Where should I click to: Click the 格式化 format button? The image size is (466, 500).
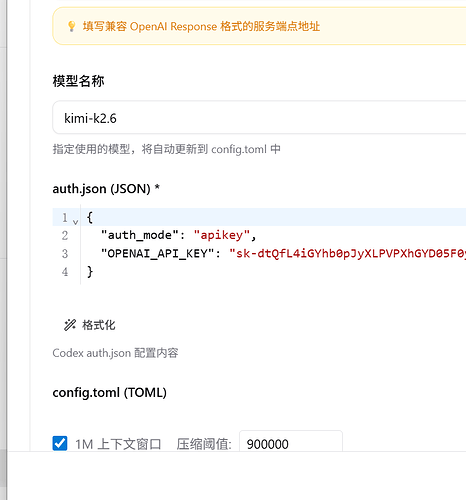(89, 325)
